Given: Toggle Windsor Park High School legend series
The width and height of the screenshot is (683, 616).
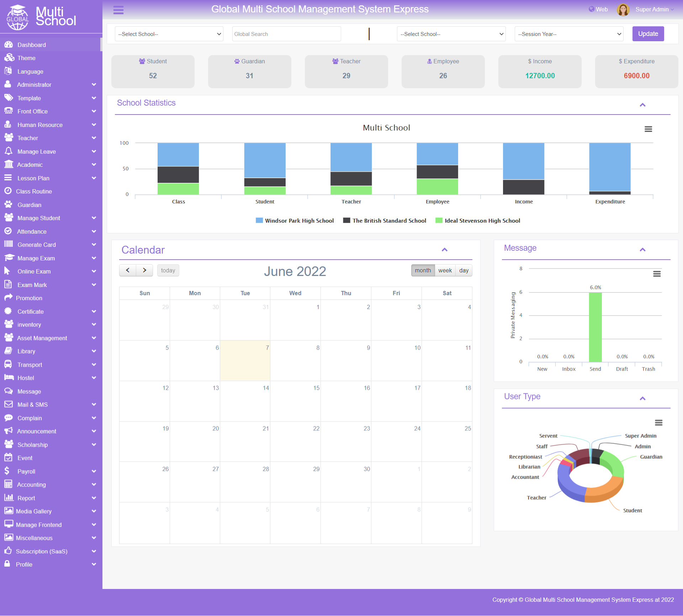Looking at the screenshot, I should click(295, 221).
